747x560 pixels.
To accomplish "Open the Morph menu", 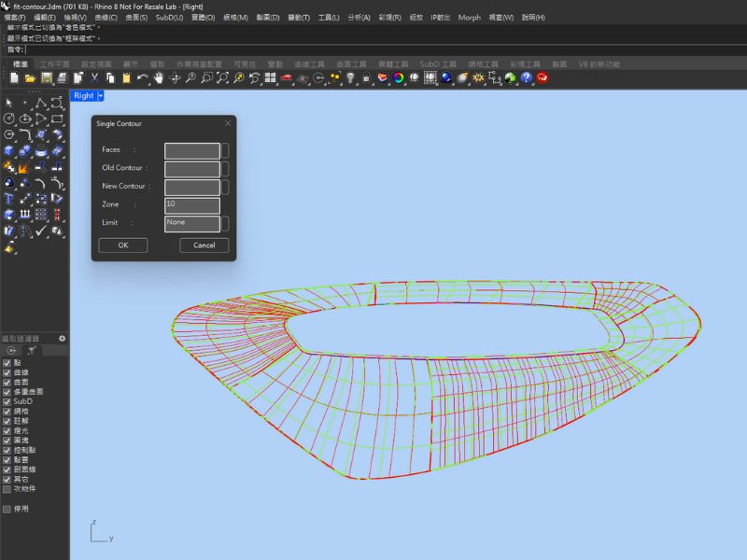I will pyautogui.click(x=469, y=18).
